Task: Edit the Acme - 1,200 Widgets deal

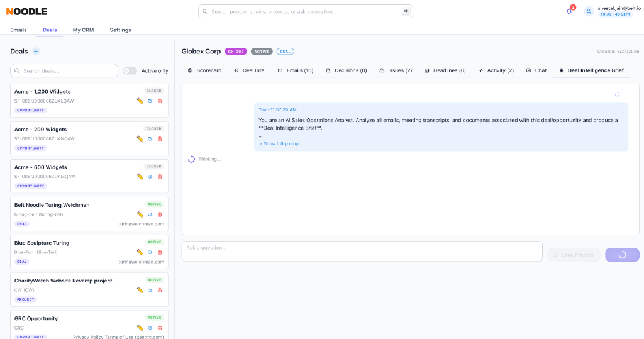Action: tap(140, 101)
